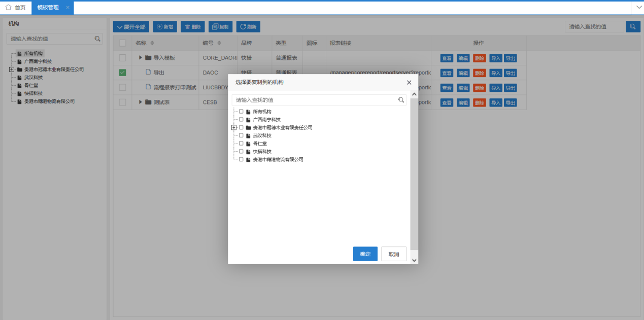
Task: Expand 贵港市冠德木业有限责任公司 node in the dialog
Action: click(x=234, y=128)
